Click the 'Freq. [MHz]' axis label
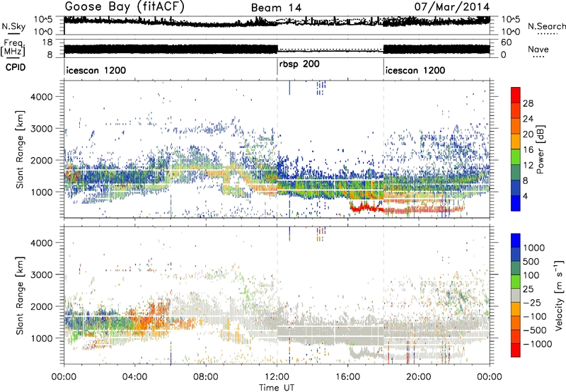566x392 pixels. pos(13,48)
